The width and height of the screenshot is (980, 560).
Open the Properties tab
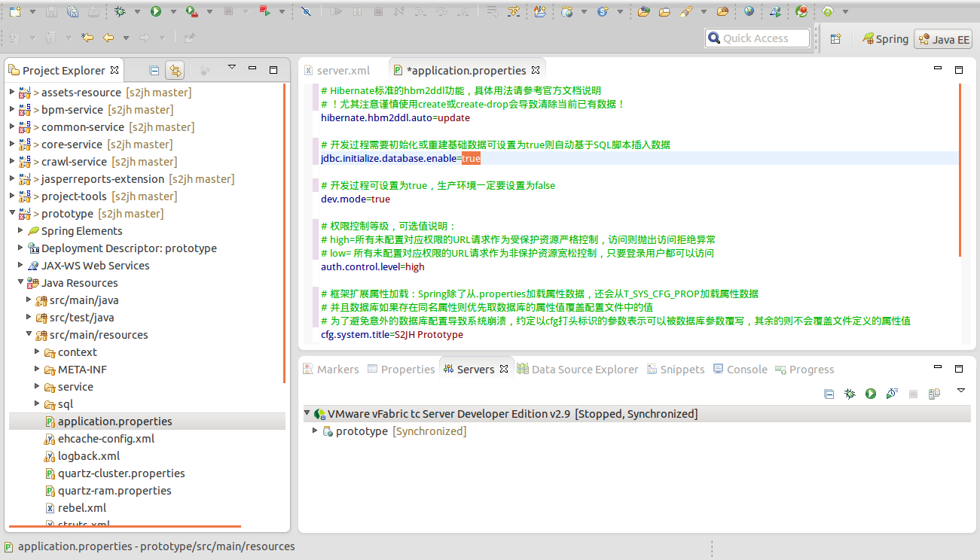coord(401,370)
